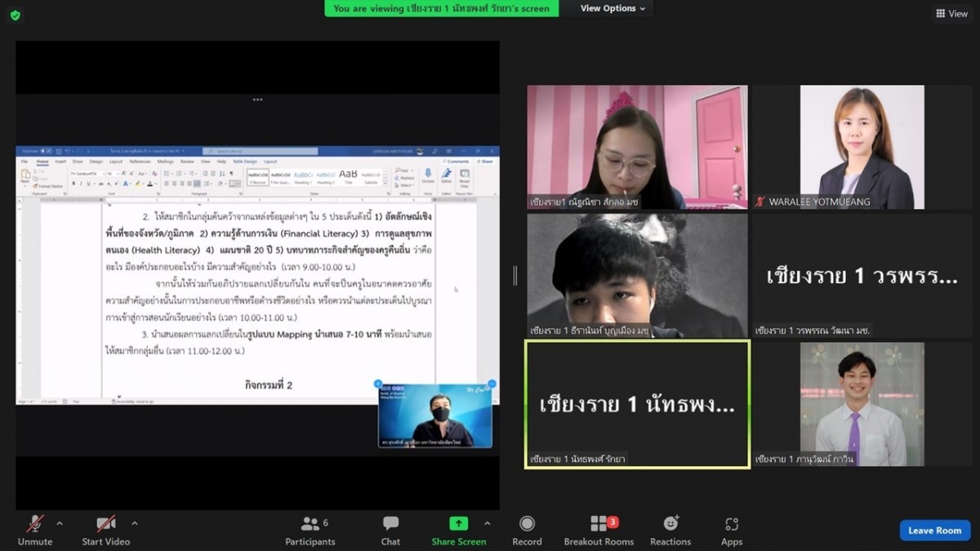The image size is (980, 551).
Task: Switch to the Design tab in Word
Action: click(x=97, y=162)
